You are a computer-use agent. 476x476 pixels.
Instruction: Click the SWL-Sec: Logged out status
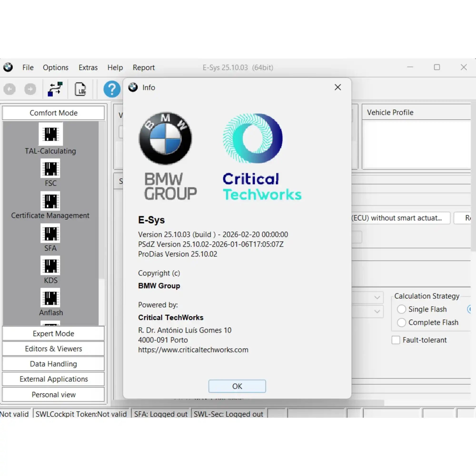point(228,414)
